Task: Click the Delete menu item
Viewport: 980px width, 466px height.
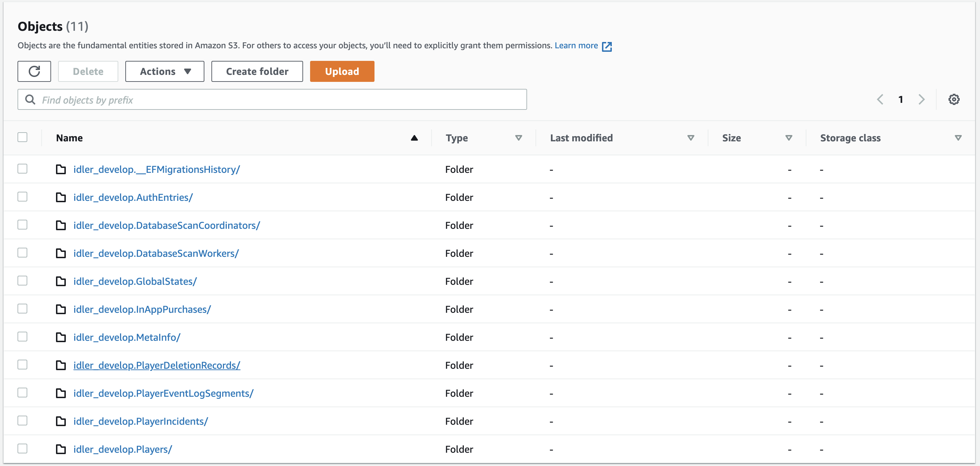Action: [88, 71]
